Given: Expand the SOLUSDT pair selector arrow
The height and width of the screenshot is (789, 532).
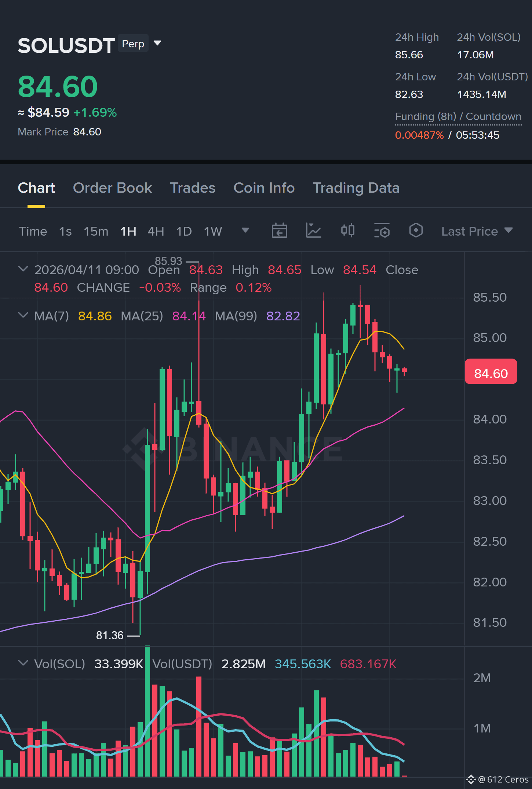Looking at the screenshot, I should (157, 43).
